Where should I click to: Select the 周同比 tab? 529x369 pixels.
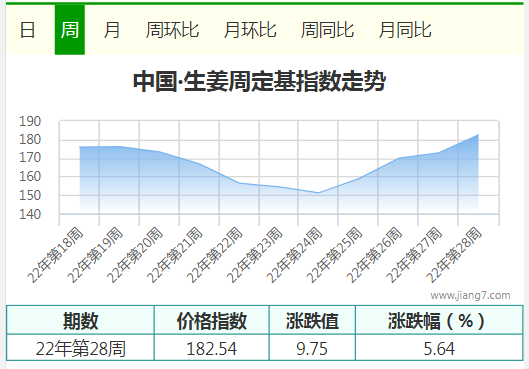click(327, 30)
